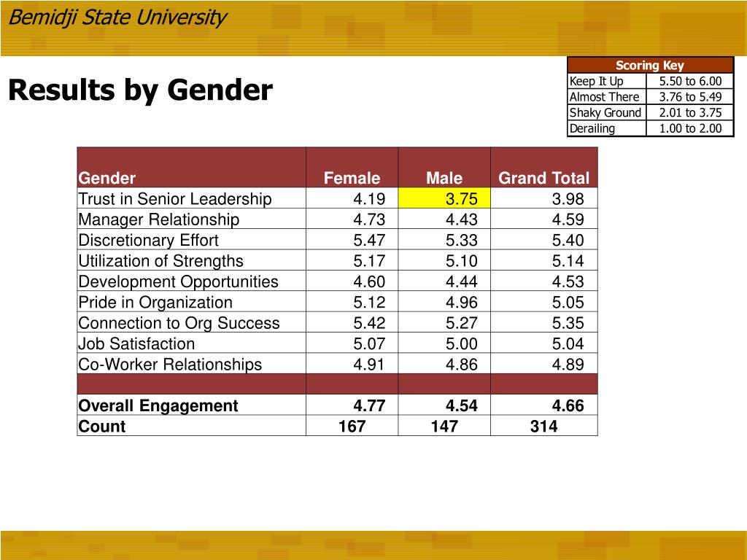Click the Overall Engagement total 4.66
The image size is (747, 560).
pyautogui.click(x=568, y=405)
